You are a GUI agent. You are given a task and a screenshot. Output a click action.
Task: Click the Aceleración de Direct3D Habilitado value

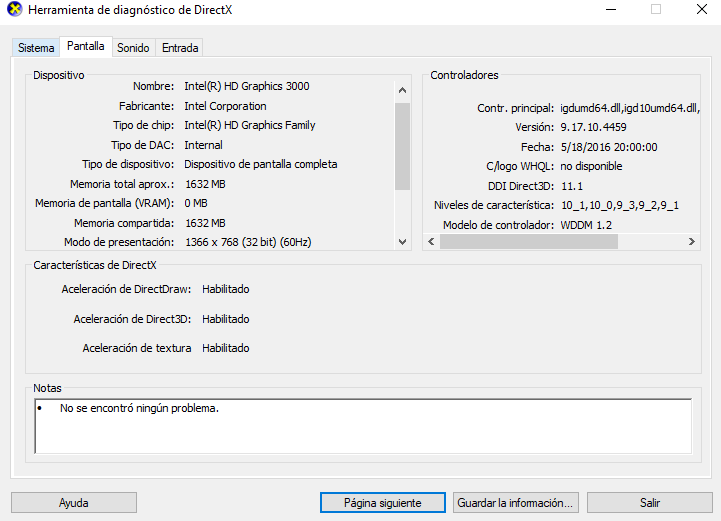pyautogui.click(x=226, y=319)
